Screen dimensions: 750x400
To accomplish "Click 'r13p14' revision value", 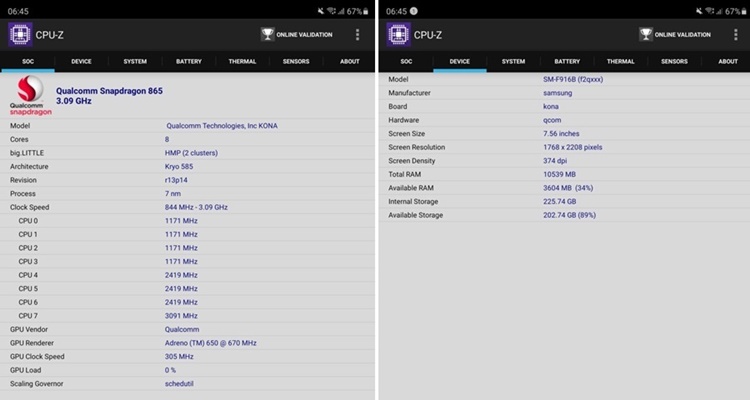I will click(x=176, y=180).
